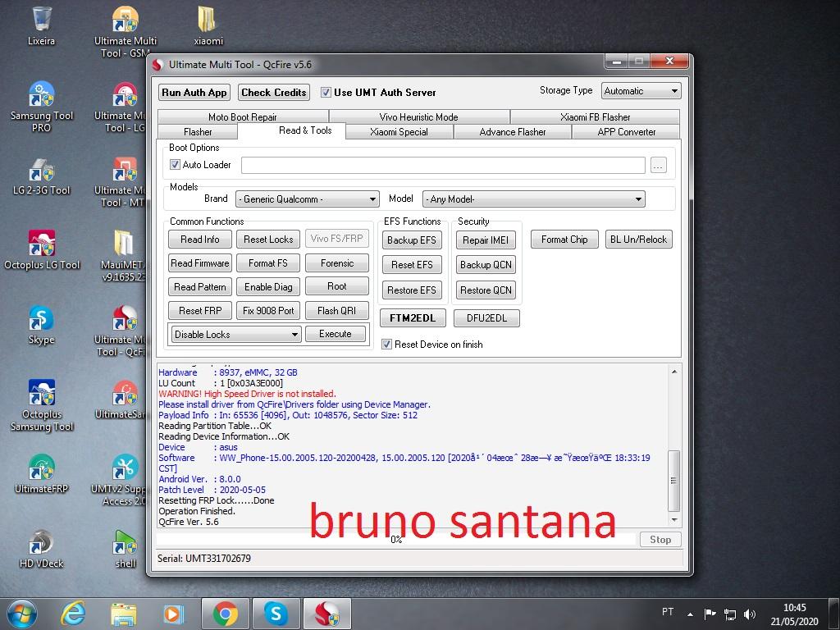
Task: Click the log scrollbar thumb
Action: [x=674, y=481]
